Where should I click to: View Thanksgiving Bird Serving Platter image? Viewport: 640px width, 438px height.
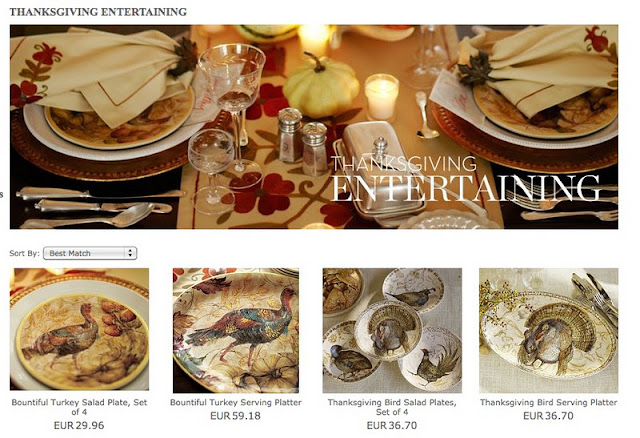tap(549, 330)
